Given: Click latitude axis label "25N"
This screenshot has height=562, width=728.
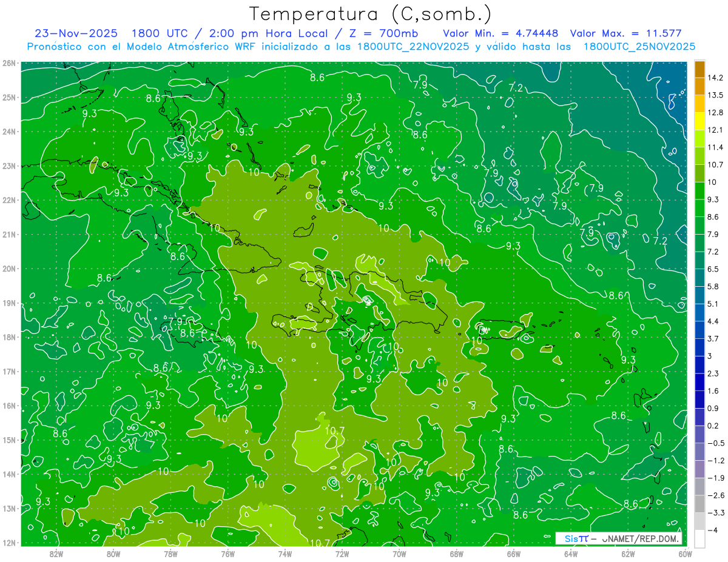Looking at the screenshot, I should click(x=8, y=98).
